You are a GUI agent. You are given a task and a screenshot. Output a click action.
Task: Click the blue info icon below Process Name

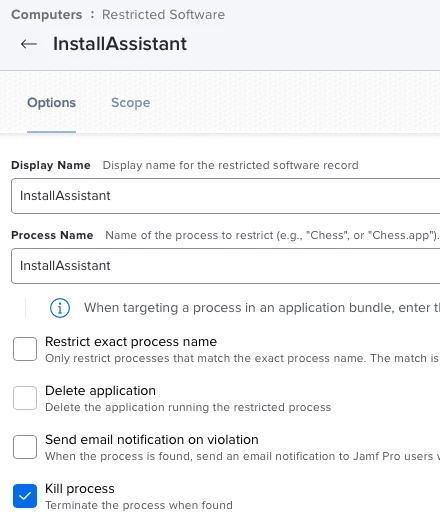click(x=60, y=308)
